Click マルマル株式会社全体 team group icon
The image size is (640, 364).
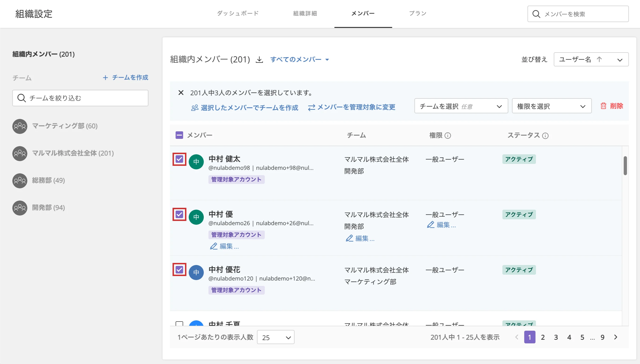click(20, 153)
